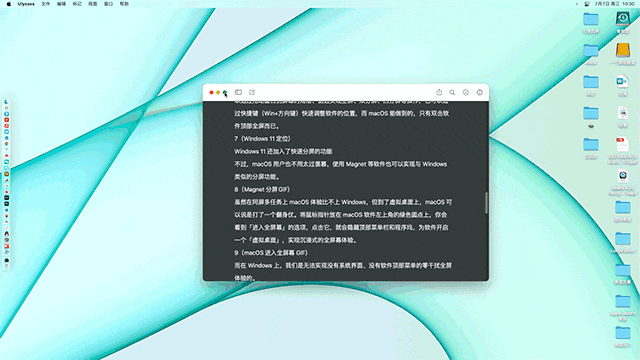Click the line beginning "过快捷键（Win+方向键）"
640x360 pixels.
[x=342, y=113]
